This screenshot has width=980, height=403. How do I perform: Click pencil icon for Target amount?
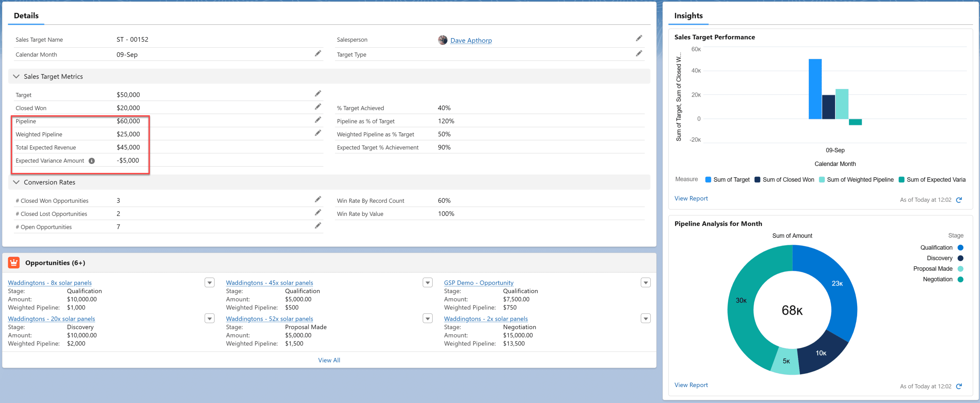(x=318, y=94)
